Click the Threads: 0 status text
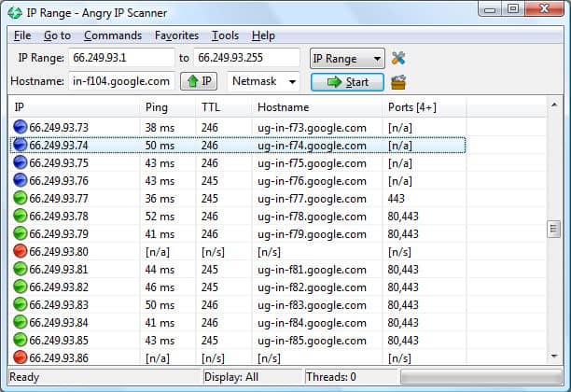The height and width of the screenshot is (392, 571). (331, 377)
